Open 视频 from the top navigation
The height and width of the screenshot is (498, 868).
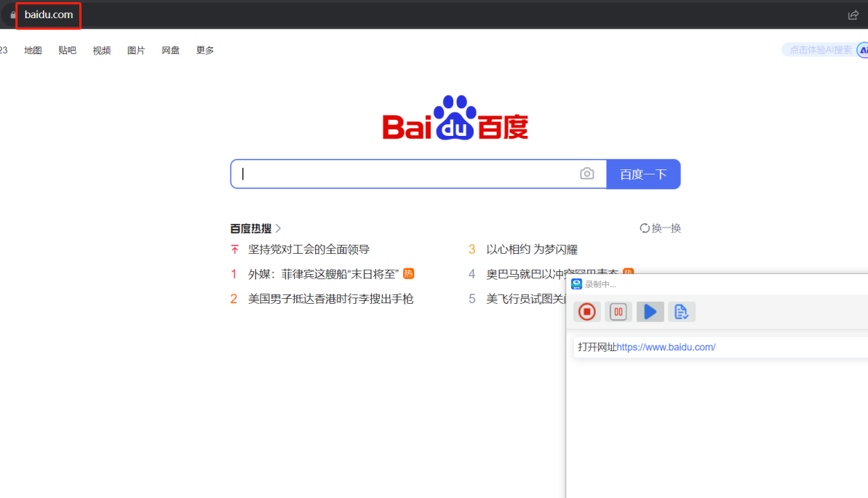click(102, 50)
